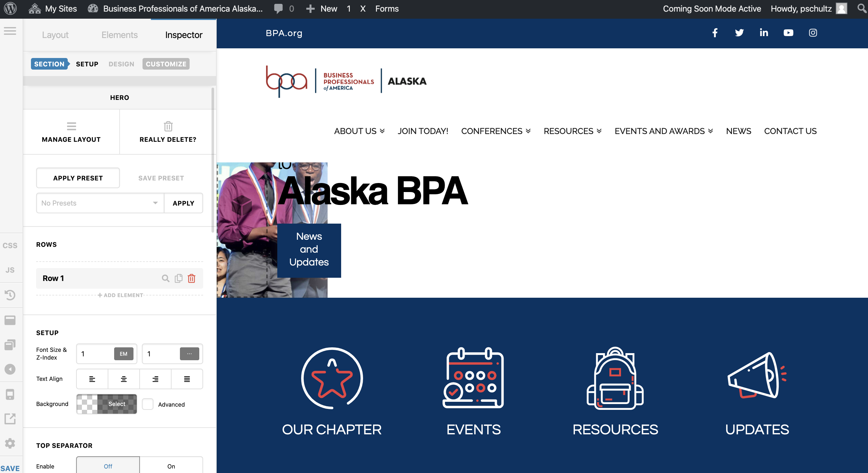Select the Background color swatch
This screenshot has width=868, height=473.
[x=107, y=404]
